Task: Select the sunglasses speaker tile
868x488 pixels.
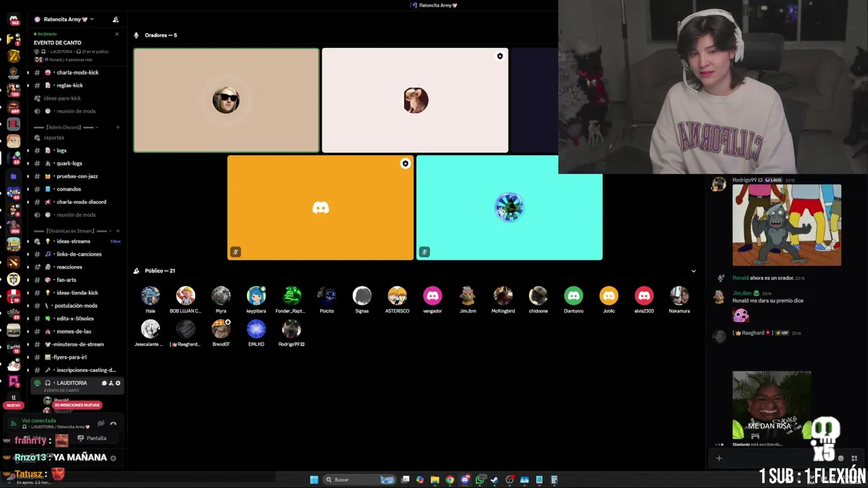Action: (x=226, y=100)
